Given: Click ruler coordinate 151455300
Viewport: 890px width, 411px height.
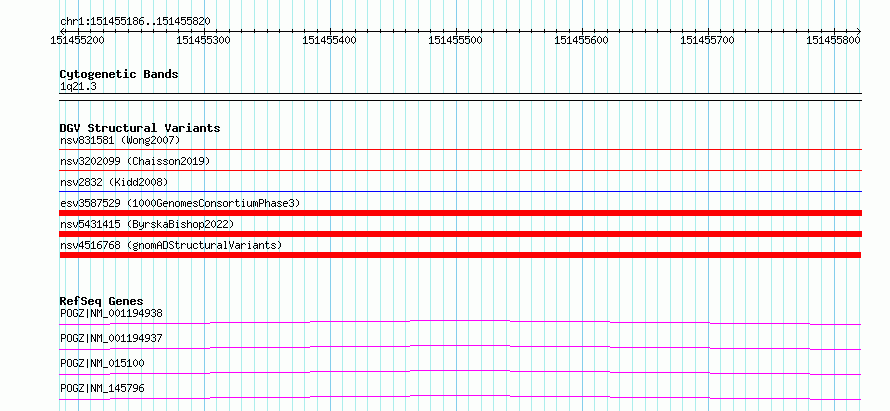Looking at the screenshot, I should (204, 40).
